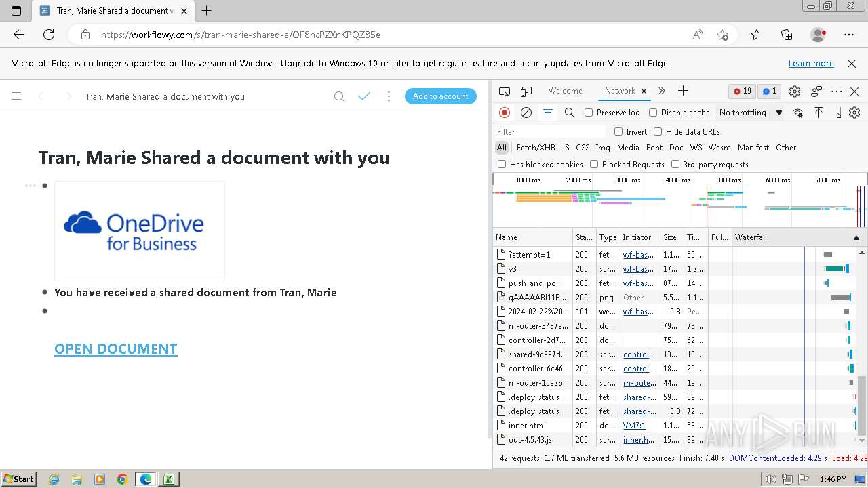Filter requests by CSS
This screenshot has width=868, height=488.
[583, 148]
